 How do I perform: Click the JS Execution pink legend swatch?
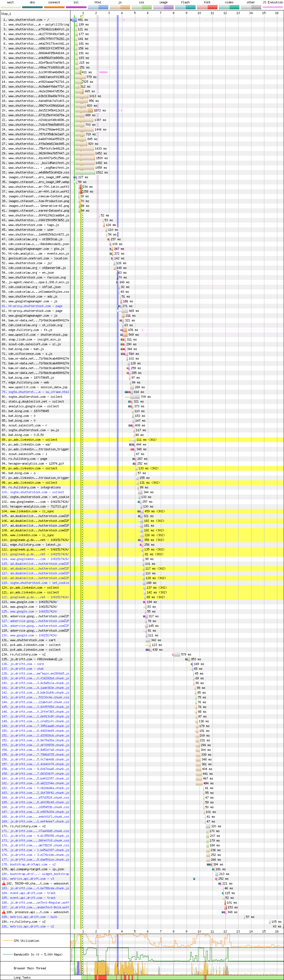click(x=272, y=7)
